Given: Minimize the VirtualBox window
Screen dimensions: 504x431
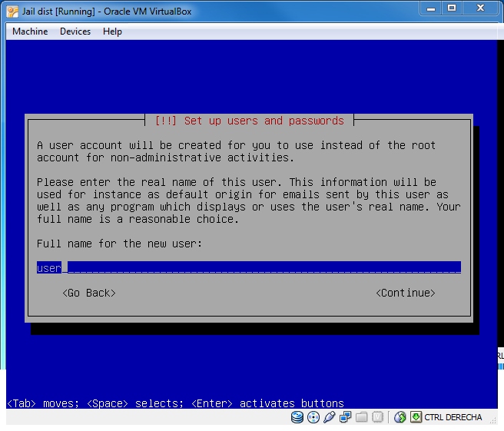Looking at the screenshot, I should coord(431,8).
